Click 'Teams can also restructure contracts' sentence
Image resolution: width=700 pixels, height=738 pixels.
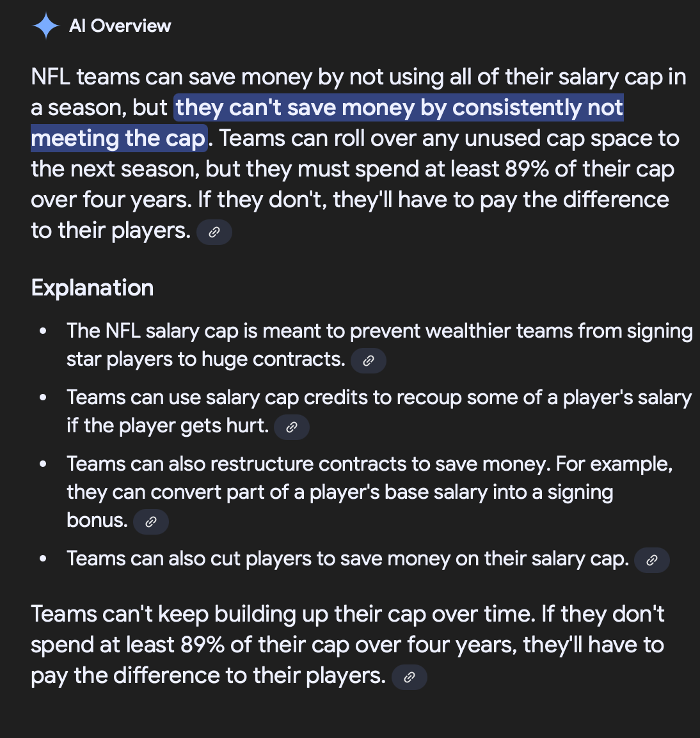point(307,464)
